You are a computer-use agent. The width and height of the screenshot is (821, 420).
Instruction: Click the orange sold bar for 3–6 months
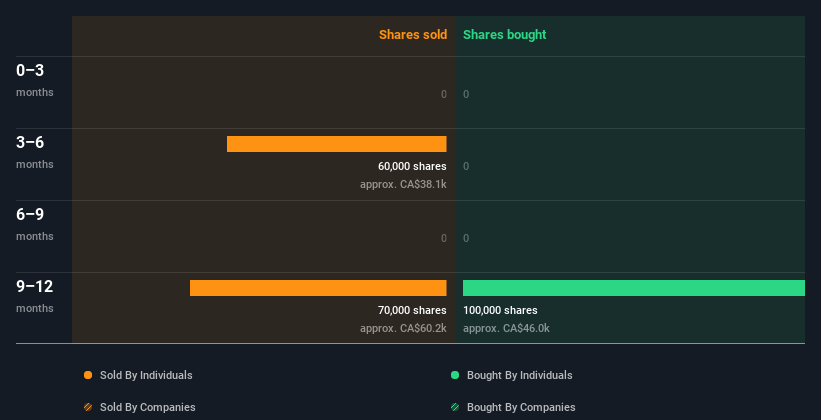(x=336, y=144)
